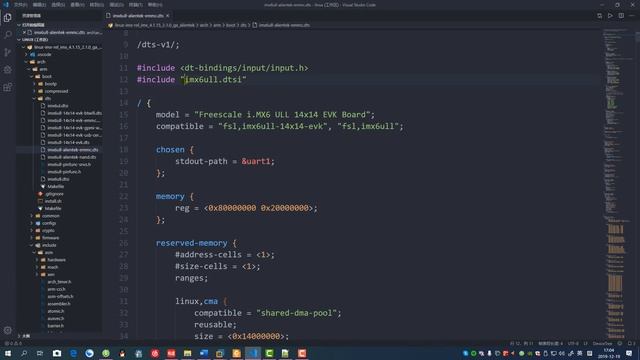Screen dimensions: 640x360
Task: Collapse the LINUX workspace section
Action: (x=59, y=40)
